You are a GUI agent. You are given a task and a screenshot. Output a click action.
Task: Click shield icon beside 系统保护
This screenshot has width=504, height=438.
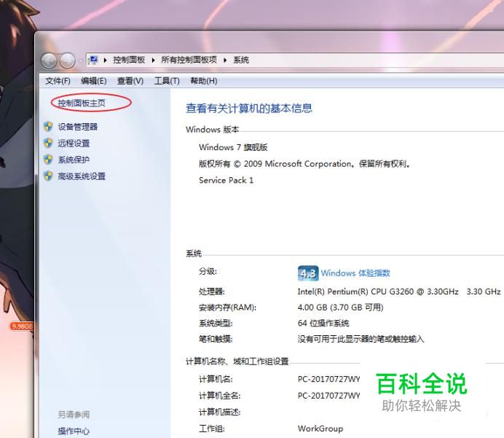tap(48, 160)
